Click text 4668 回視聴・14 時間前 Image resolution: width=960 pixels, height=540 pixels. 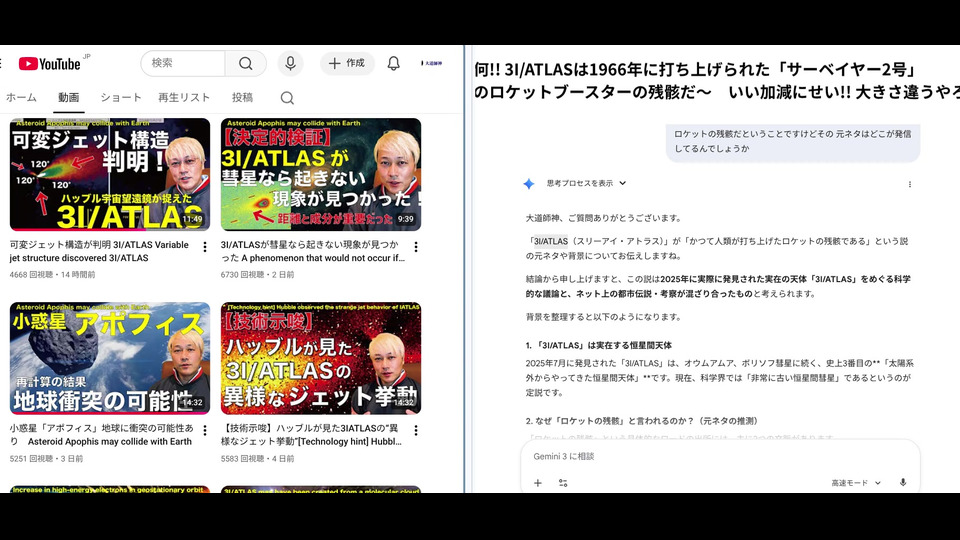pyautogui.click(x=52, y=275)
